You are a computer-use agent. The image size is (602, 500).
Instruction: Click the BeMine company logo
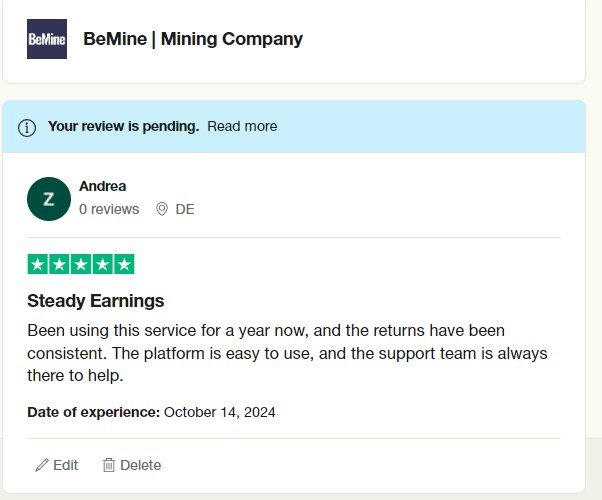click(47, 39)
